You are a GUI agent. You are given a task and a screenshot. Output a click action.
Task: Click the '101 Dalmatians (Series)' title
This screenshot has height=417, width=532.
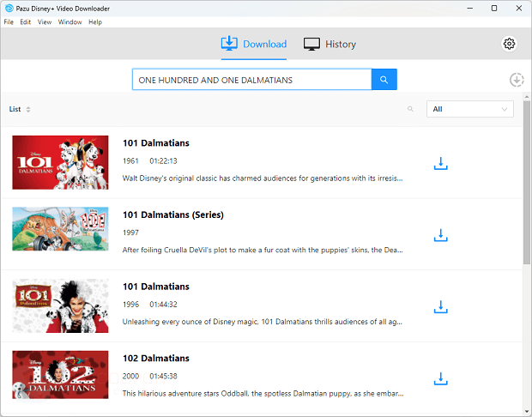point(173,215)
